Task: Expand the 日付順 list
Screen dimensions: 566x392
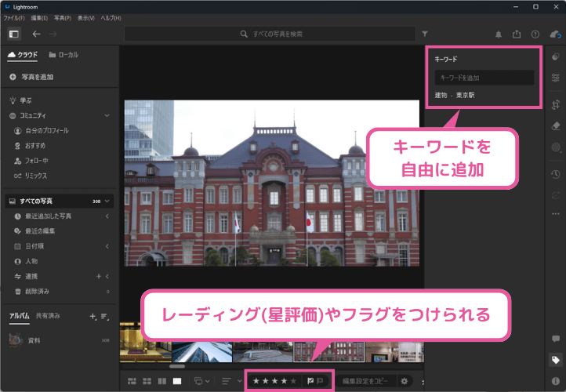Action: click(x=107, y=246)
